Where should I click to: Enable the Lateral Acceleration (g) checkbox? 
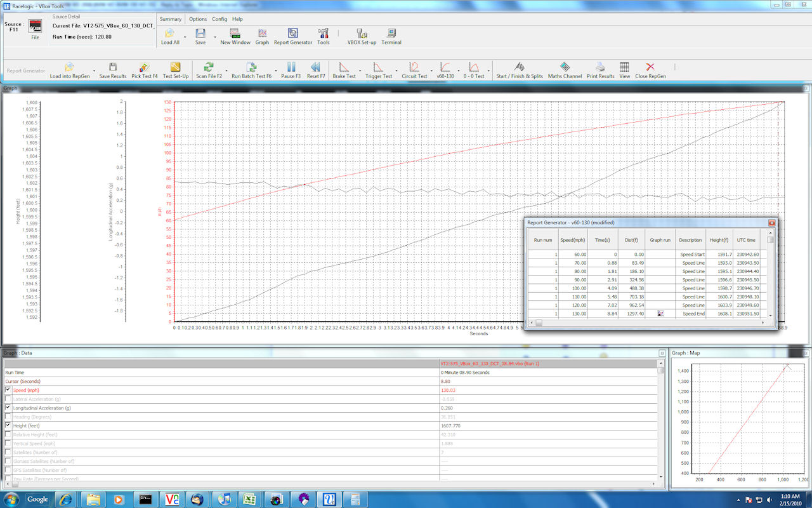pos(8,399)
